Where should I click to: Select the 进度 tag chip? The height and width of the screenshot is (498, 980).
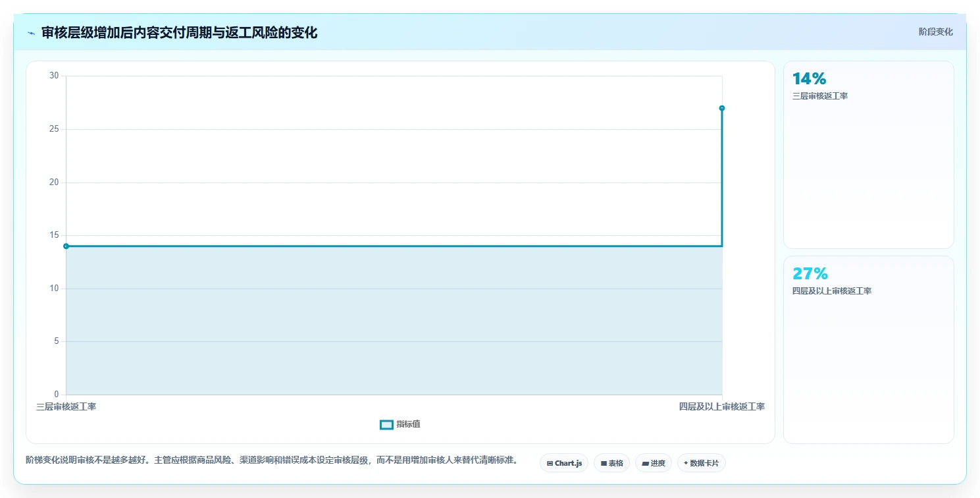click(654, 463)
